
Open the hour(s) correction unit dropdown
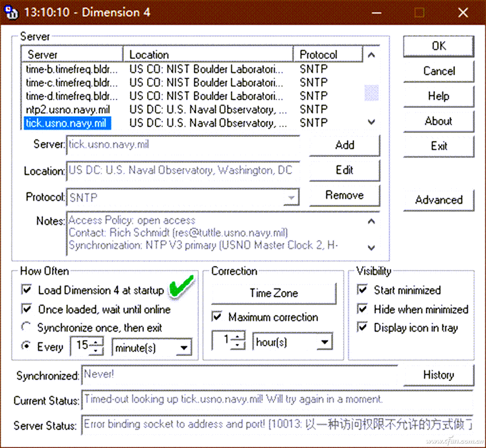click(x=324, y=342)
